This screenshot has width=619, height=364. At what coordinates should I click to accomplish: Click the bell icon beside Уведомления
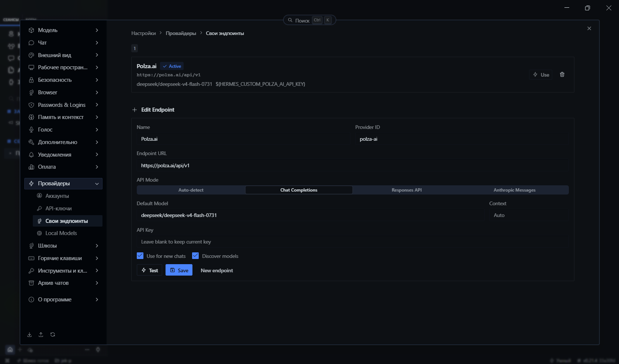(31, 155)
